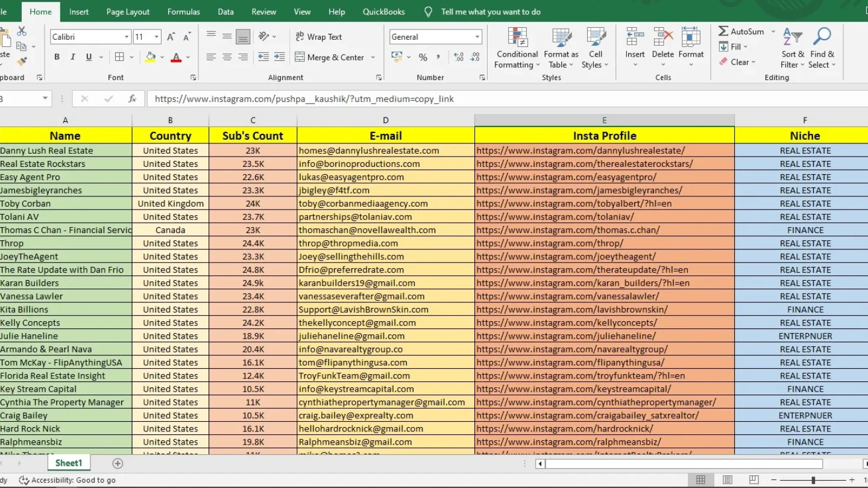The image size is (868, 488).
Task: Decrease font size with the smaller A icon
Action: point(186,37)
